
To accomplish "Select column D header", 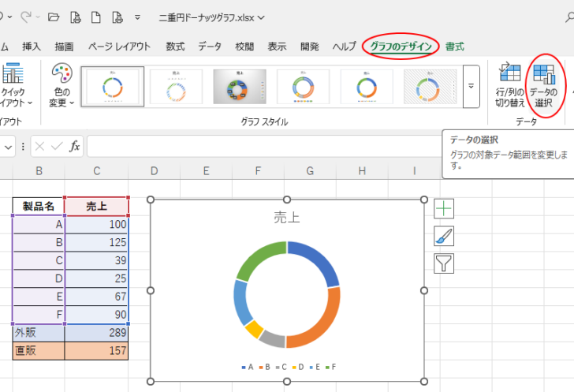I will coord(154,171).
